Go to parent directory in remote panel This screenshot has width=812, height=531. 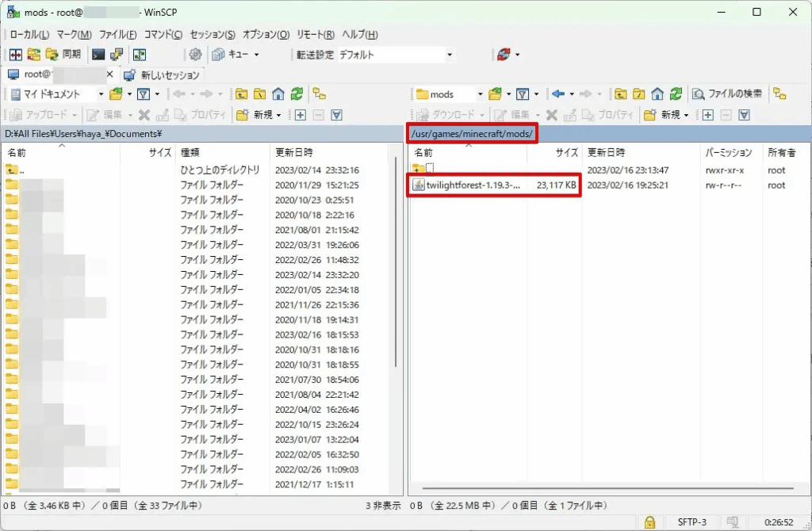pos(622,94)
